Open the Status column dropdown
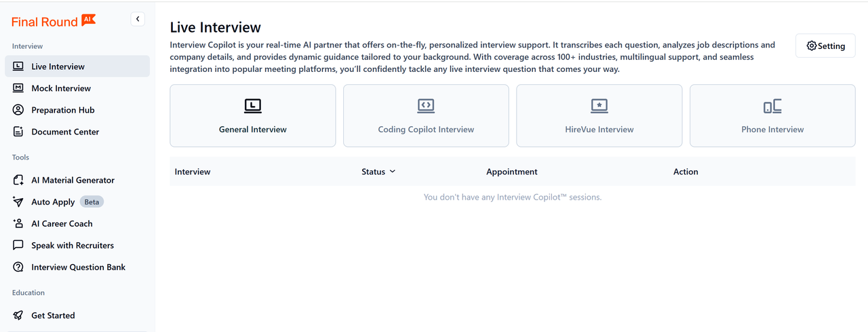 [392, 172]
